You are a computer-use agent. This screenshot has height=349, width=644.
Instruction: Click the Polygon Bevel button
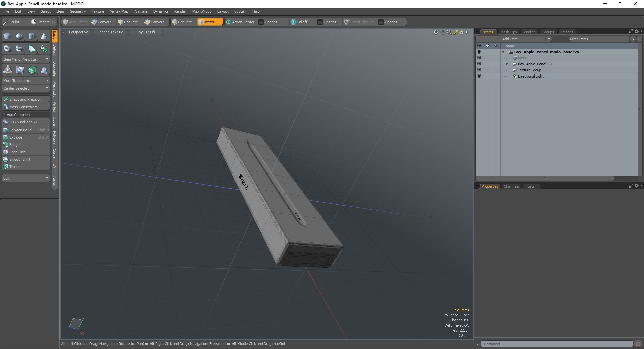pyautogui.click(x=26, y=130)
